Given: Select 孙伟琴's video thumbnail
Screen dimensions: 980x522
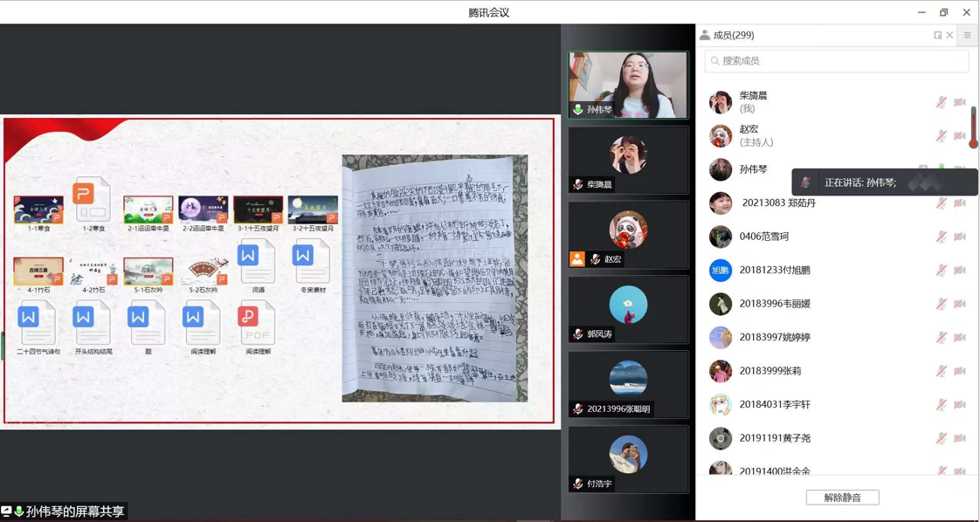Looking at the screenshot, I should tap(628, 85).
